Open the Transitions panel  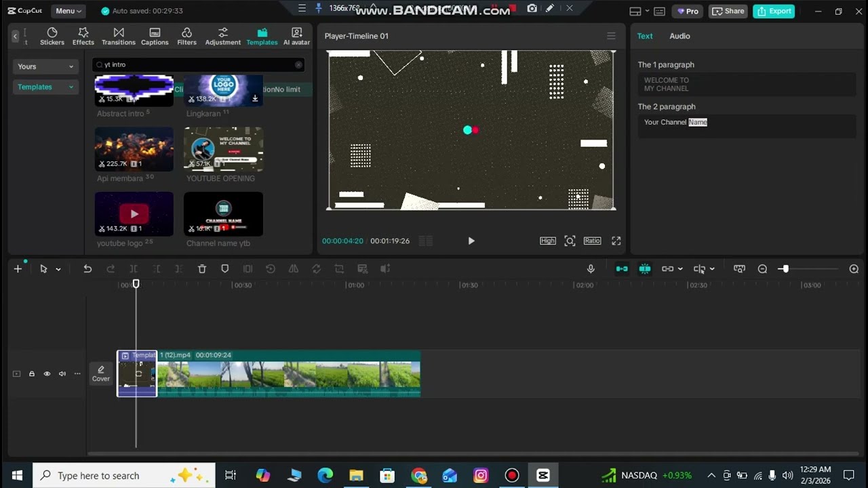119,37
